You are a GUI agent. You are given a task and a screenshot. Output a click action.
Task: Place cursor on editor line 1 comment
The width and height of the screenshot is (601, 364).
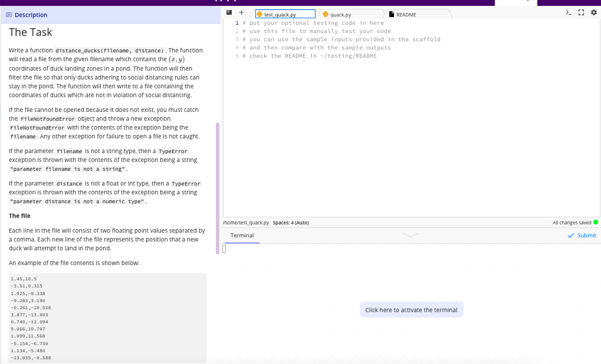pos(313,23)
